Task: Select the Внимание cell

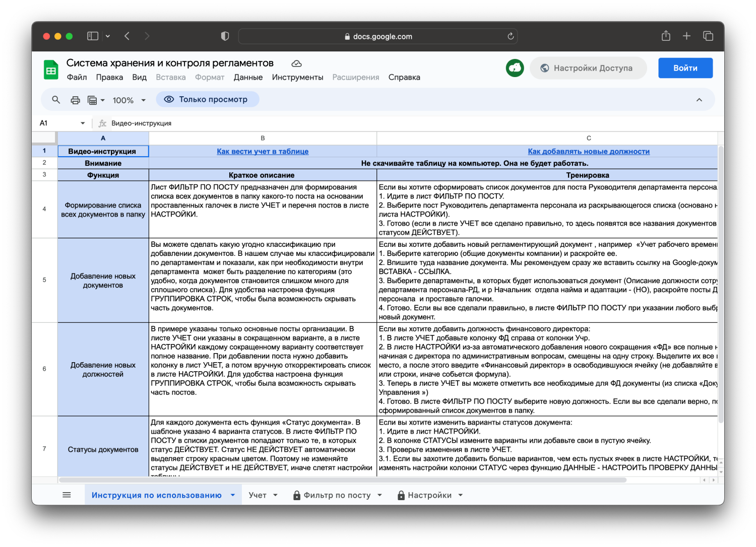Action: [x=103, y=163]
